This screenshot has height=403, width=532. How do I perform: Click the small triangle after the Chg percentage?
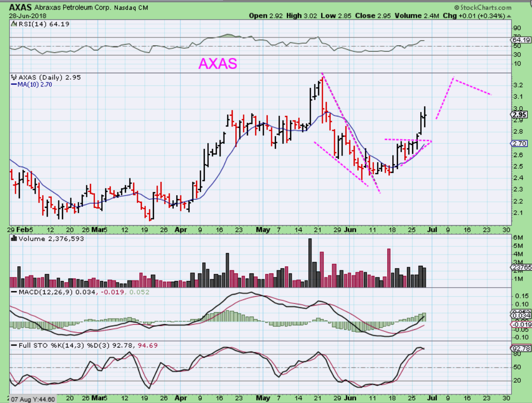509,16
